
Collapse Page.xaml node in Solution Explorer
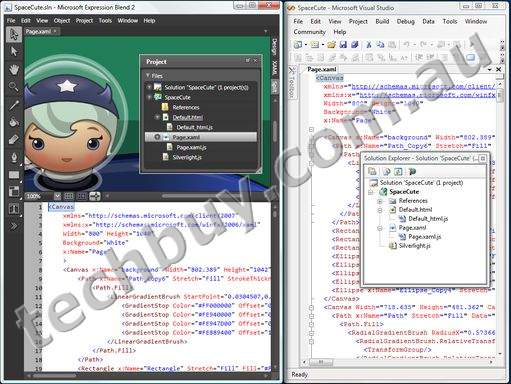pyautogui.click(x=379, y=228)
